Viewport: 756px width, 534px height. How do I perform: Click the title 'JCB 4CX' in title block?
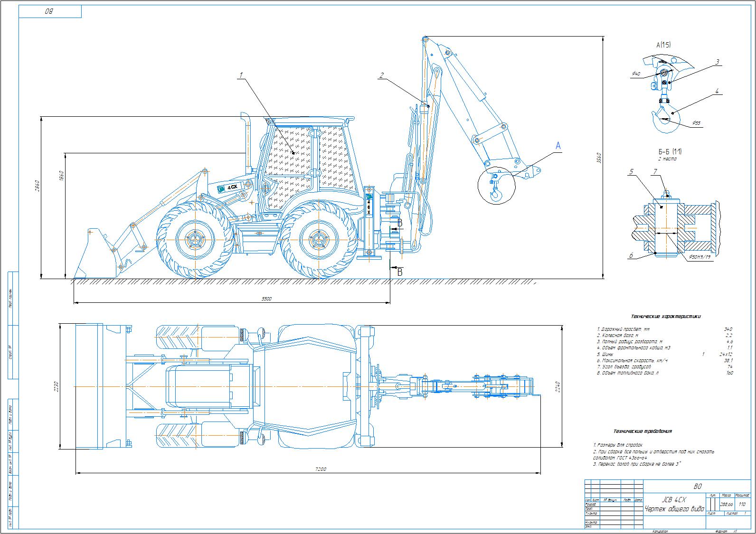coord(674,500)
